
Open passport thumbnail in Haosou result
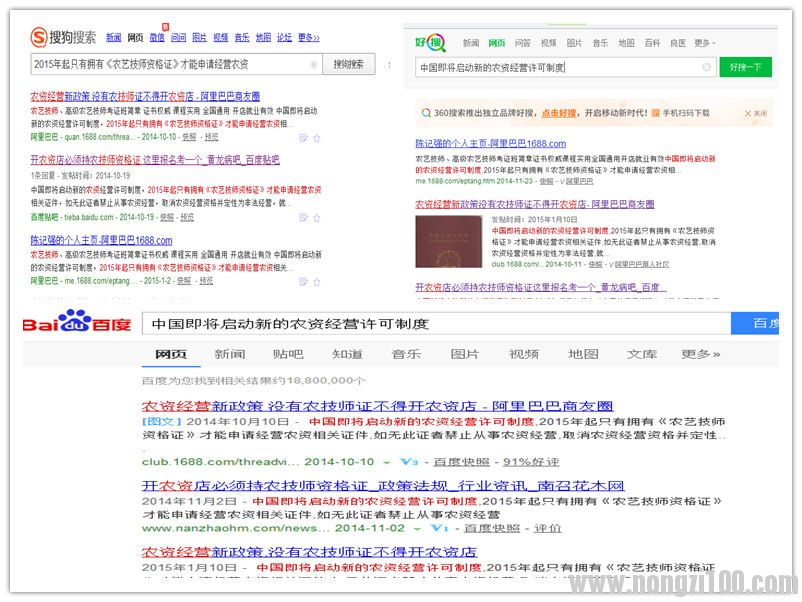tap(449, 241)
